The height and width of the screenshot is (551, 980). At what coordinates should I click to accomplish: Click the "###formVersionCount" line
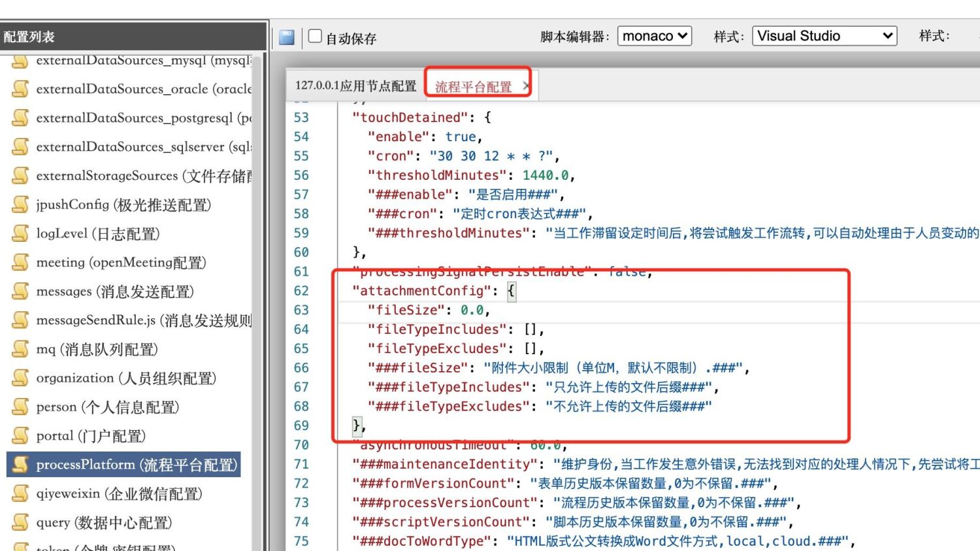pyautogui.click(x=565, y=484)
